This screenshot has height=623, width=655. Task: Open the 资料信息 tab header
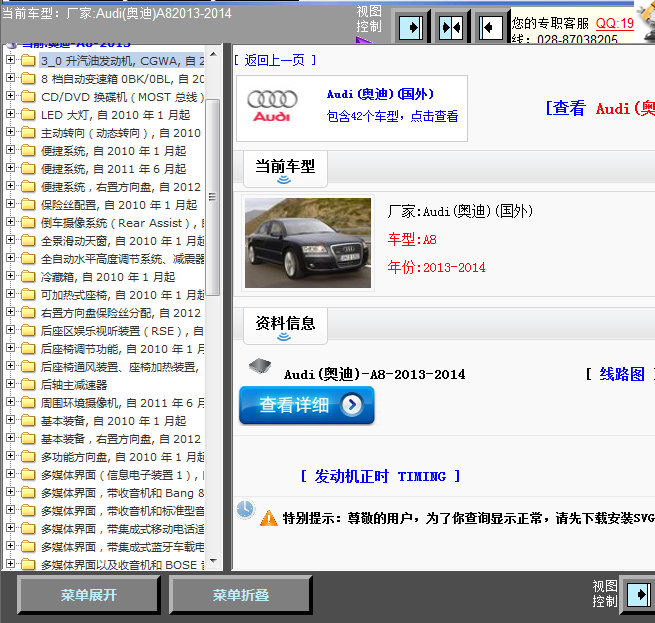point(285,326)
